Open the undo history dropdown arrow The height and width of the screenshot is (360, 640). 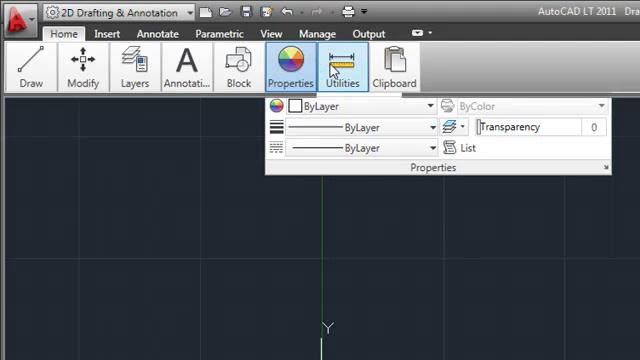point(302,13)
